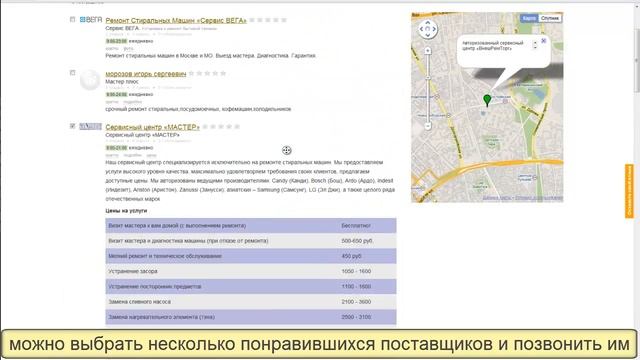Image resolution: width=640 pixels, height=360 pixels.
Task: Close the map info balloon
Action: click(544, 41)
